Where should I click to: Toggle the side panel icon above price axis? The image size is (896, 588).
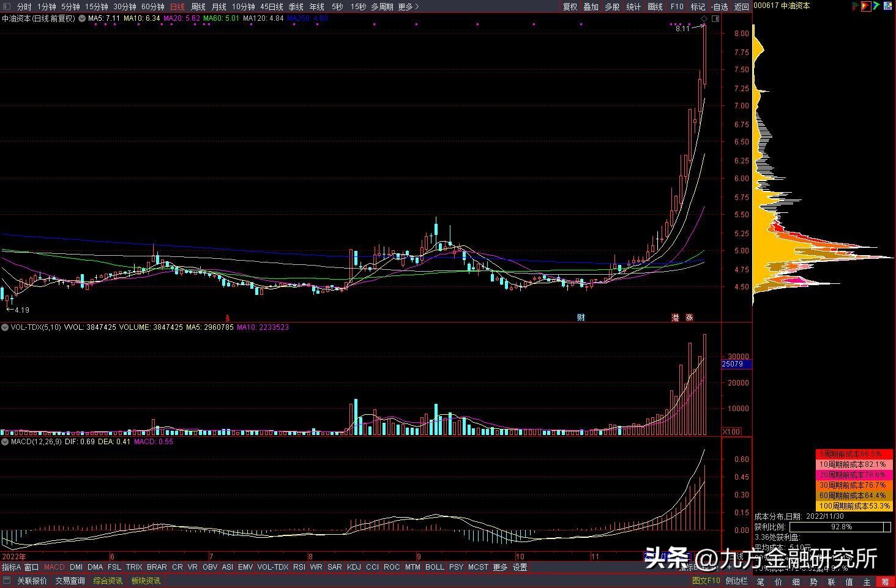(715, 19)
